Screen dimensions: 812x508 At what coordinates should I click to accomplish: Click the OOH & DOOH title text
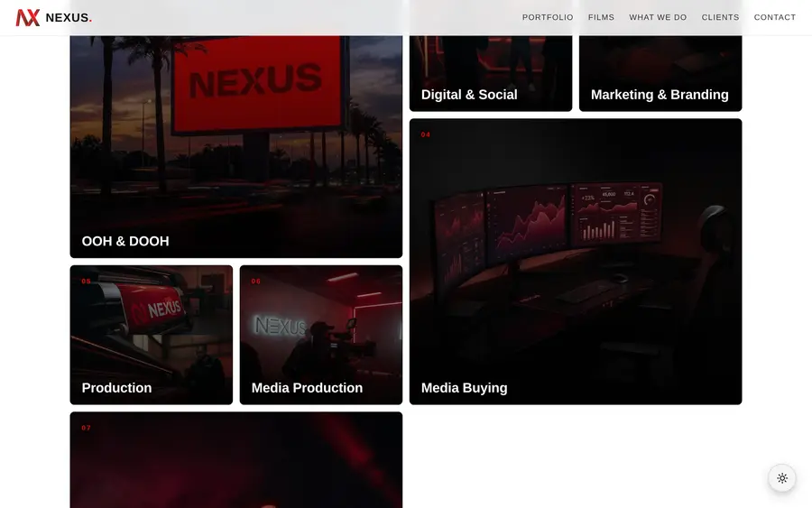click(125, 241)
